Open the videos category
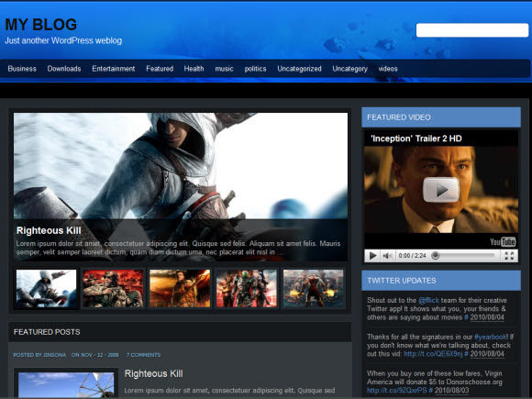 [388, 69]
